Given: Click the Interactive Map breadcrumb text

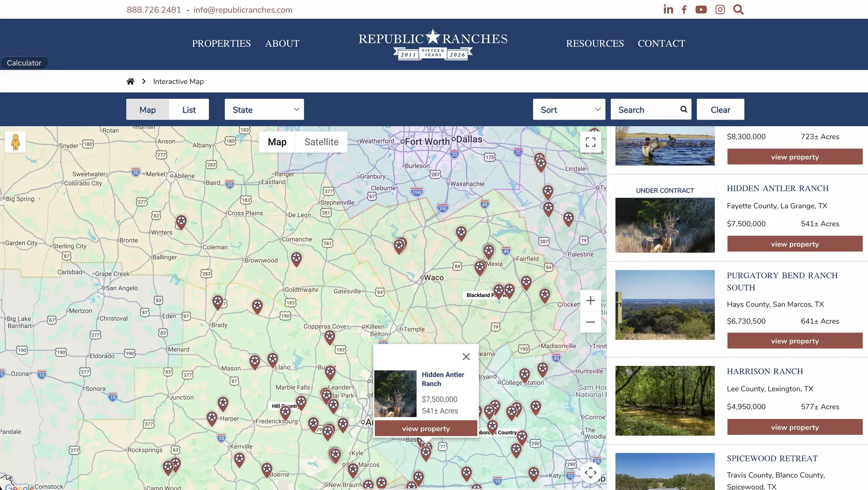Looking at the screenshot, I should [x=178, y=82].
